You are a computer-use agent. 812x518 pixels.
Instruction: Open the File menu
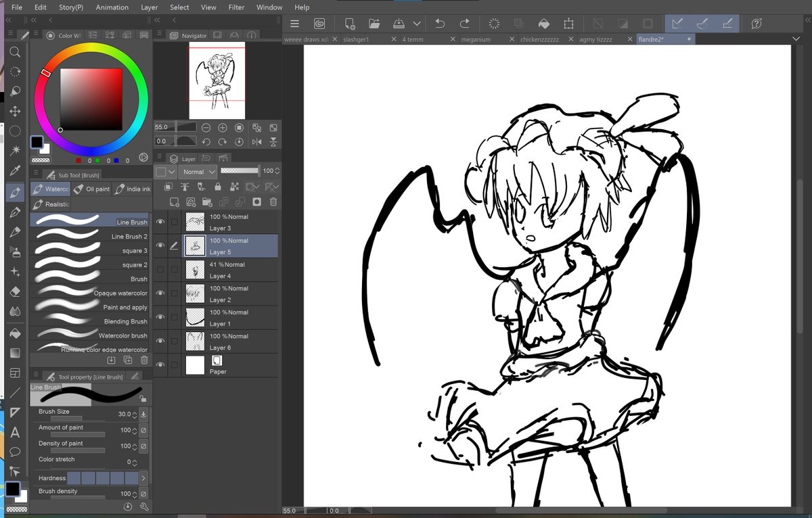click(x=17, y=7)
